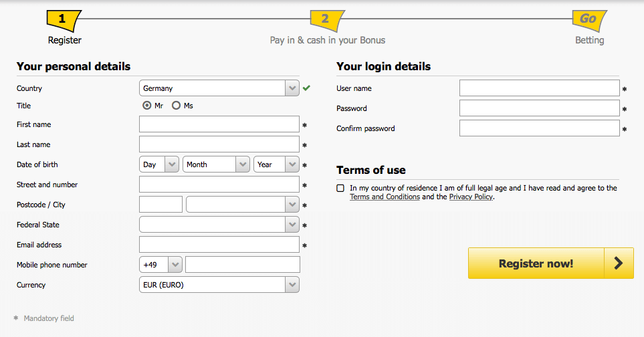Open the City dropdown next to Postcode
Image resolution: width=644 pixels, height=337 pixels.
point(243,205)
